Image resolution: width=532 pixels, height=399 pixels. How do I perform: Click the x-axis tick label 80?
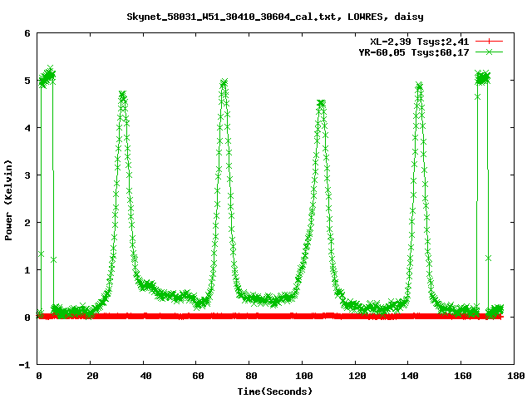[251, 376]
